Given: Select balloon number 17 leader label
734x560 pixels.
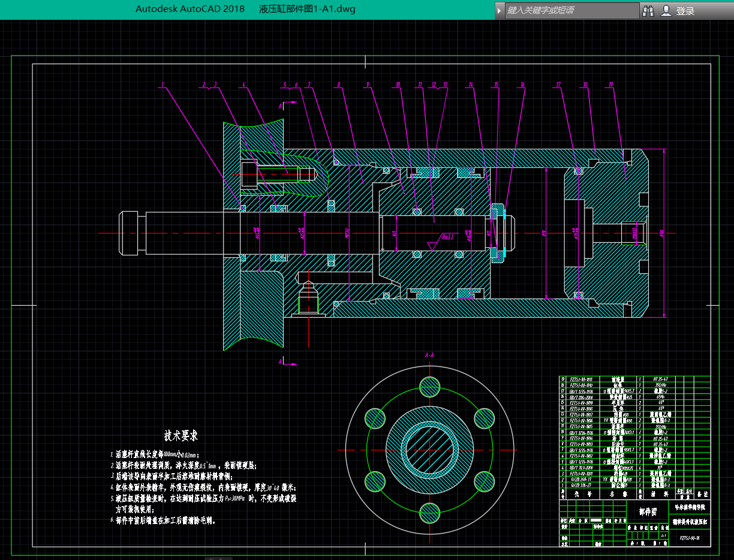Looking at the screenshot, I should coord(558,85).
